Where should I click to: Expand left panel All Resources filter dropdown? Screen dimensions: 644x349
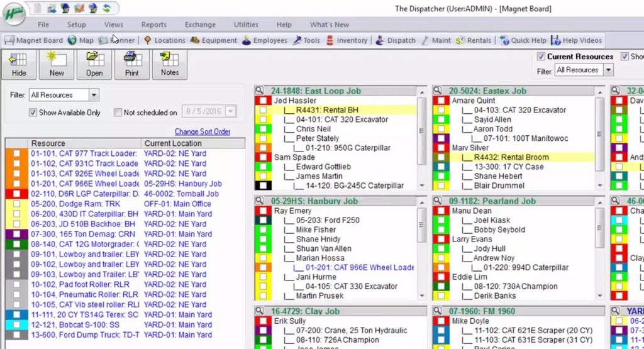[94, 95]
